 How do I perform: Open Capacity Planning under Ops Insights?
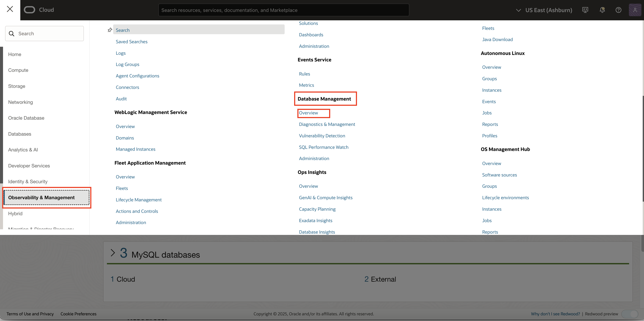317,209
